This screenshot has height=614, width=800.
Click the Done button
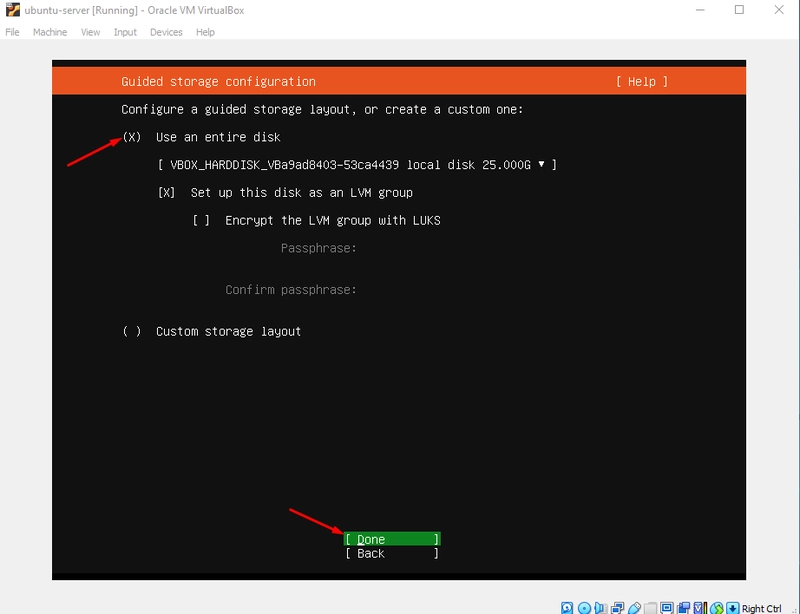392,539
